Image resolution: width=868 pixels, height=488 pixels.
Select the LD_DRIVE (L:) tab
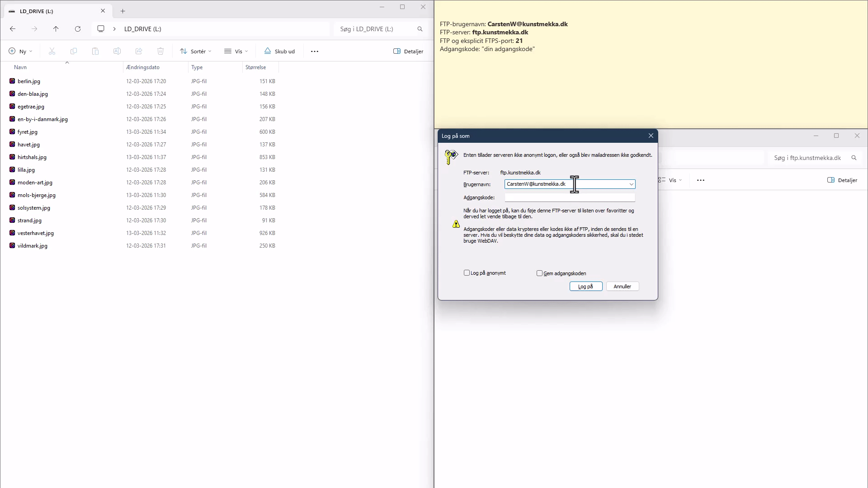(x=57, y=11)
